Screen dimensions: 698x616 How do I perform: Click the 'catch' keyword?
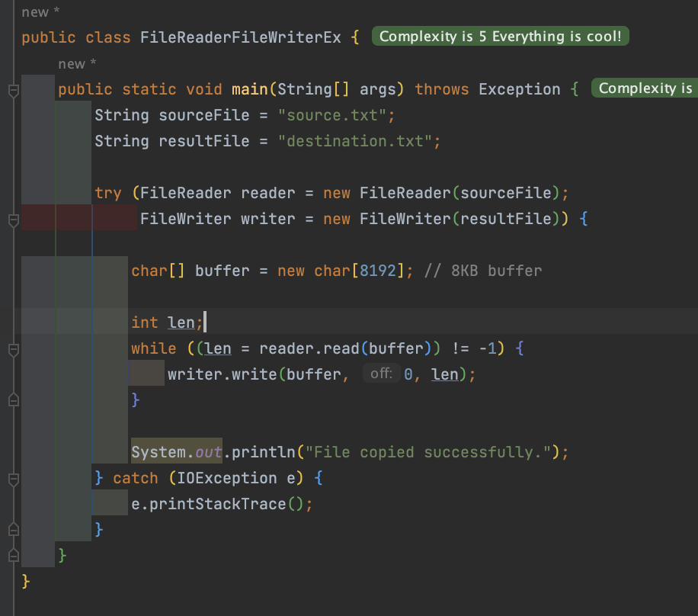(x=136, y=478)
